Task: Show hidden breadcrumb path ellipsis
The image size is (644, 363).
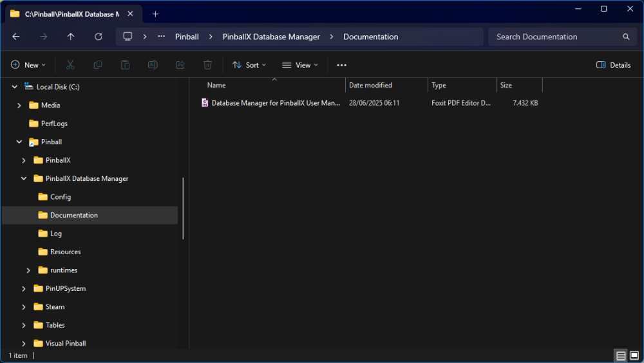Action: [x=162, y=37]
